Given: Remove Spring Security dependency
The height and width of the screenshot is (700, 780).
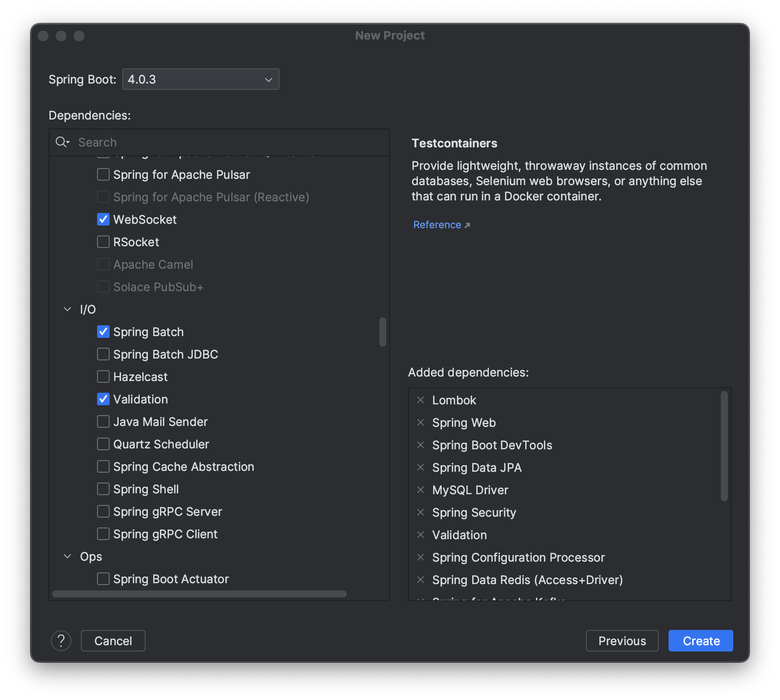Looking at the screenshot, I should 421,512.
